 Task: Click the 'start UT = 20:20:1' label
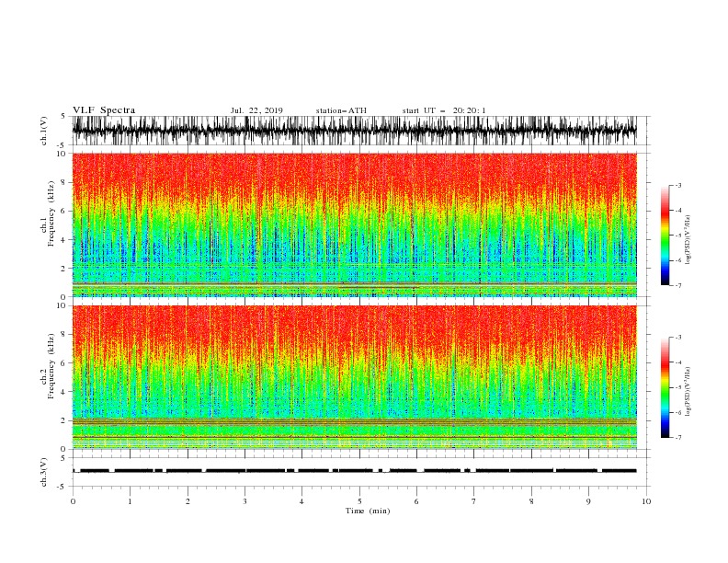pos(444,110)
